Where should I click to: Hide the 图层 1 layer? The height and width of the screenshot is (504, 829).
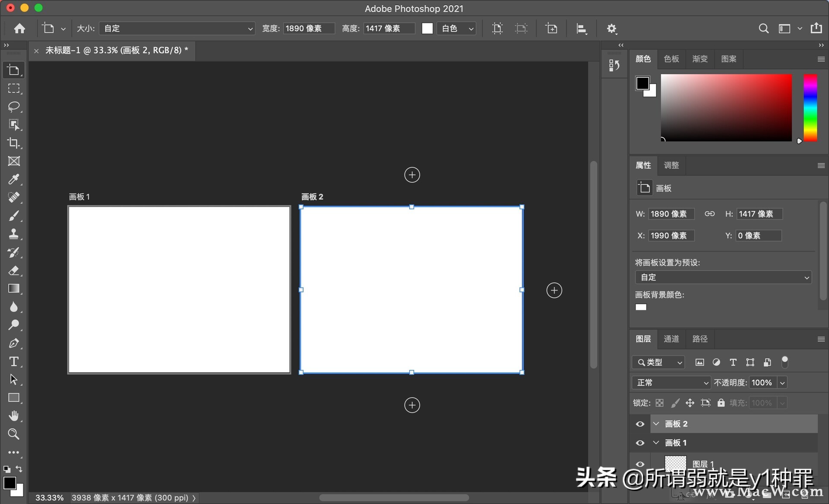(640, 464)
